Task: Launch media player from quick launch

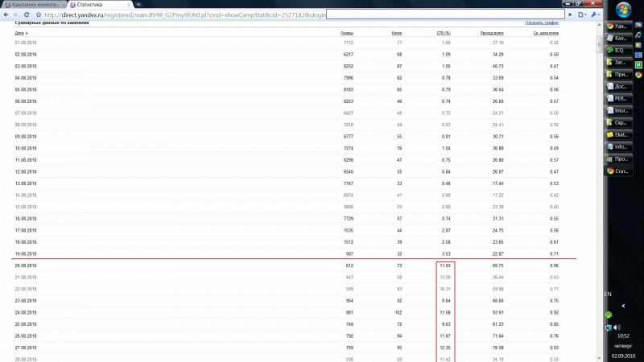Action: click(638, 45)
